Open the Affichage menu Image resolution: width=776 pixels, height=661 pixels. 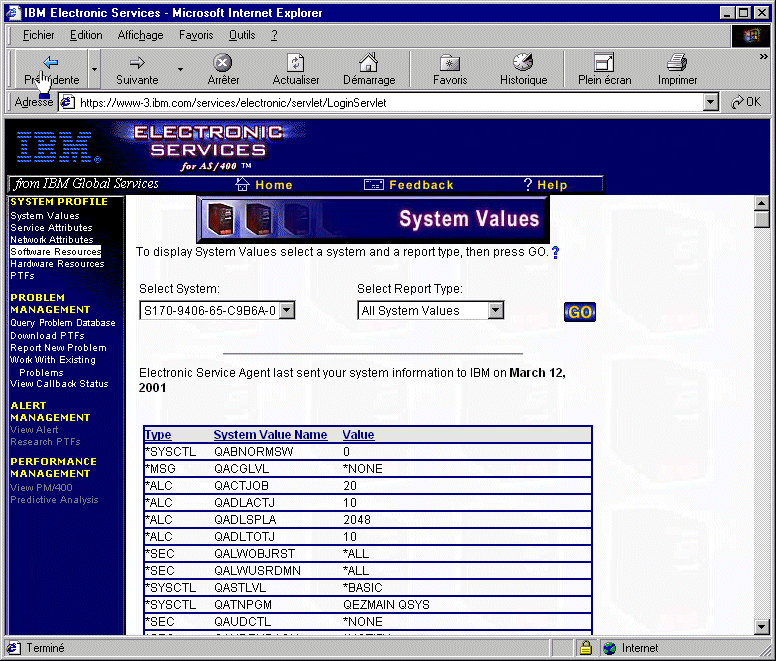pyautogui.click(x=141, y=35)
